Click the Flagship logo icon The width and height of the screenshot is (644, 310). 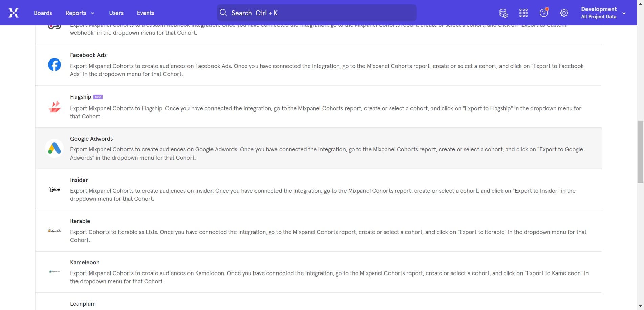click(x=54, y=106)
